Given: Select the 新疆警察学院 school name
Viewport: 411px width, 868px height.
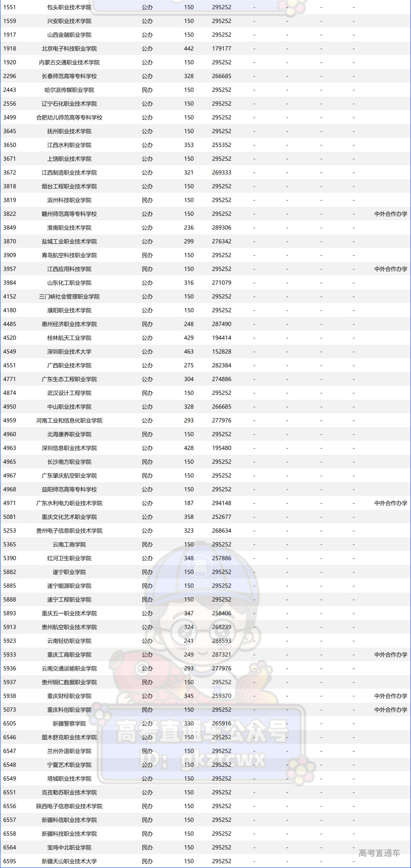Looking at the screenshot, I should pos(69,724).
